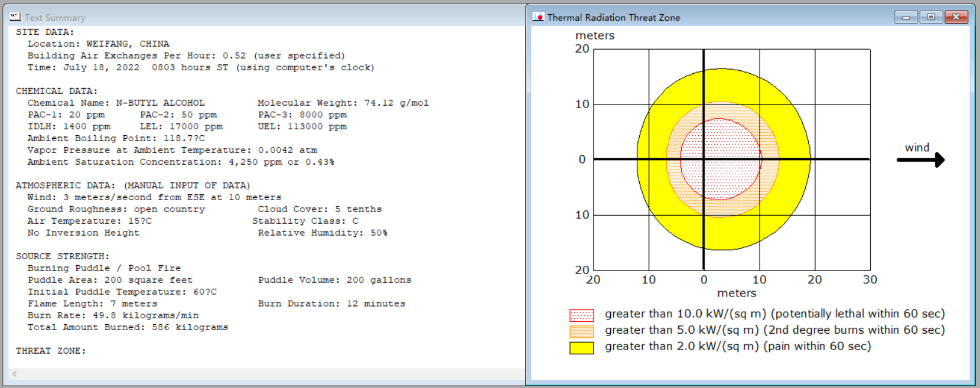Viewport: 980px width, 388px height.
Task: Click the left scroll arrow in Text Summary
Action: point(14,374)
